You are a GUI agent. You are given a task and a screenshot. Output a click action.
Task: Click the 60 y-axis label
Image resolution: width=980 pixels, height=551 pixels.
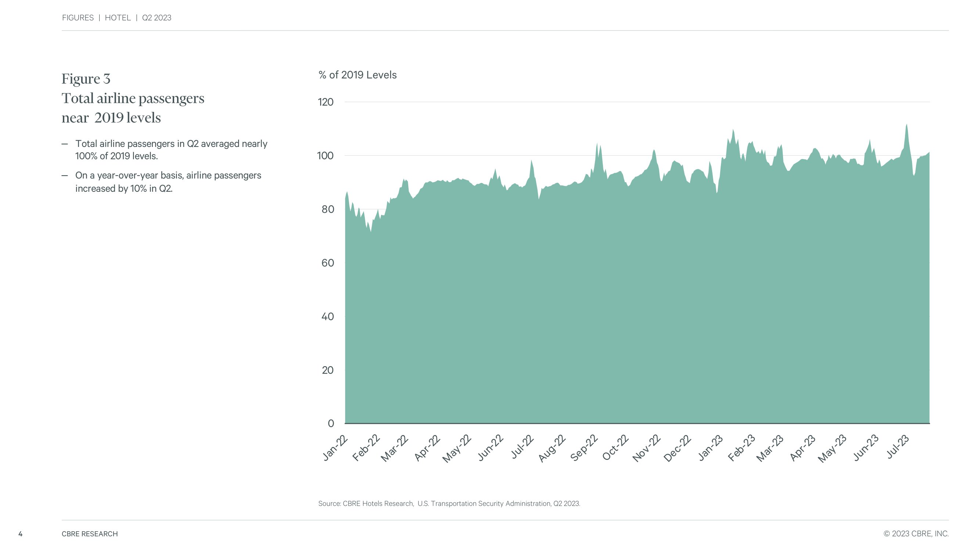(x=327, y=263)
